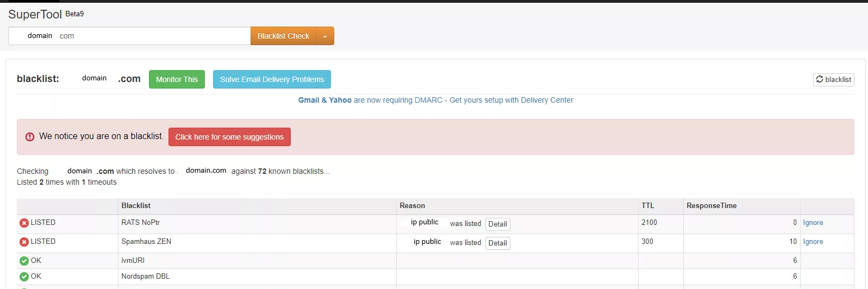Click the 'Listed 2 times with 1 timeouts' text

[x=67, y=182]
